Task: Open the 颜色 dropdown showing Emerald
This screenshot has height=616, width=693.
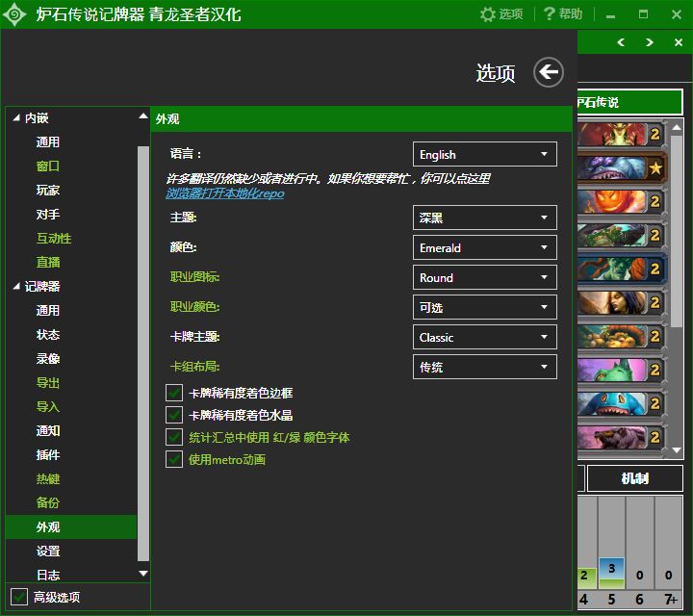Action: pyautogui.click(x=485, y=247)
